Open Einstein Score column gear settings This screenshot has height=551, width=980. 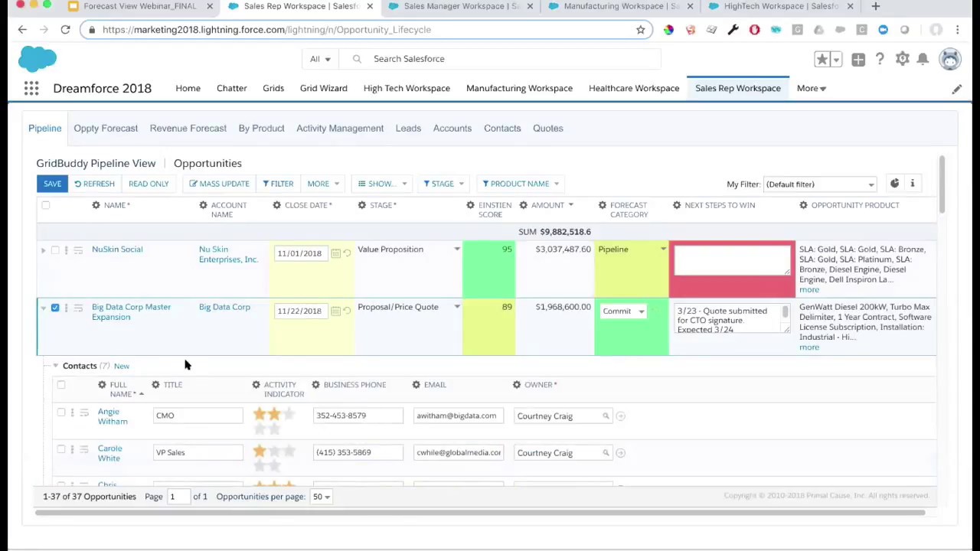[x=470, y=205]
